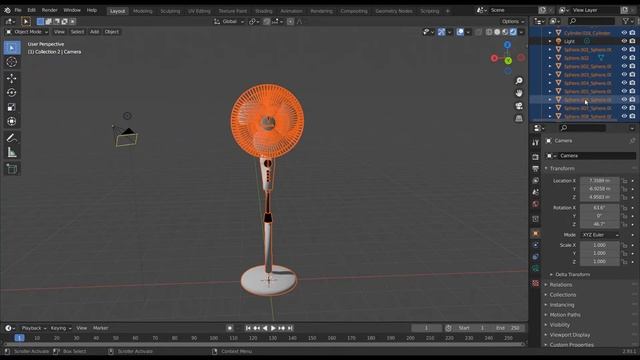Viewport: 640px width, 360px height.
Task: Open Global transform orientation dropdown
Action: 229,21
